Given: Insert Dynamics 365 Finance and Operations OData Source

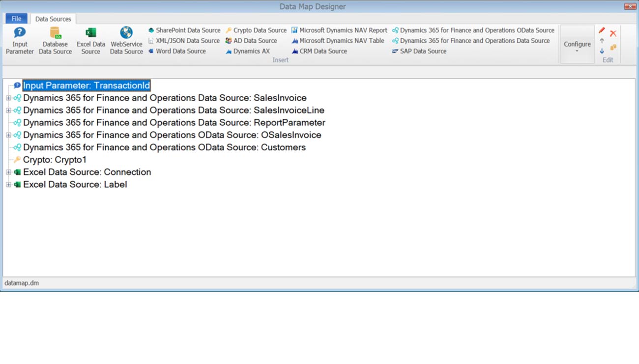Looking at the screenshot, I should pyautogui.click(x=473, y=30).
